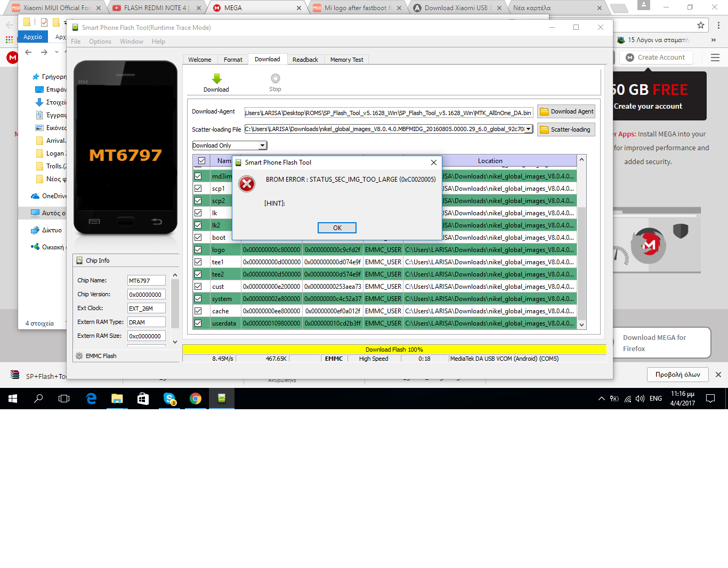Image resolution: width=728 pixels, height=568 pixels.
Task: Close the FLASH REDMI NOTE 4 browser tab
Action: [x=199, y=8]
